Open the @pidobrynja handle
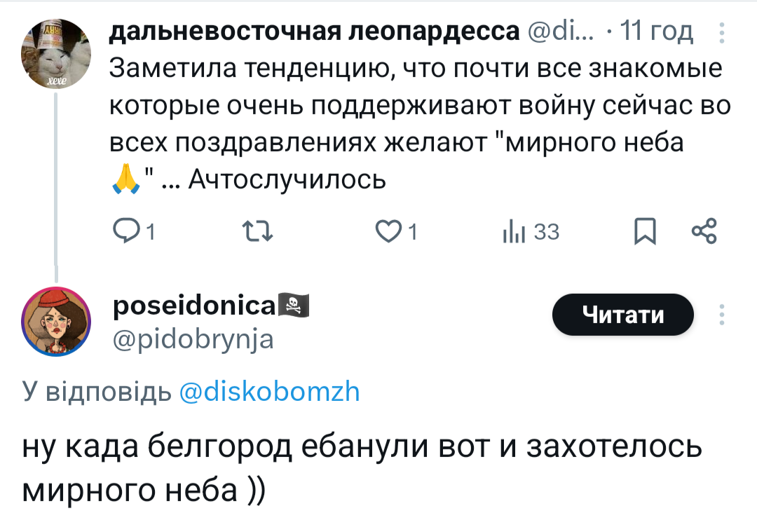This screenshot has height=532, width=757. [x=193, y=339]
